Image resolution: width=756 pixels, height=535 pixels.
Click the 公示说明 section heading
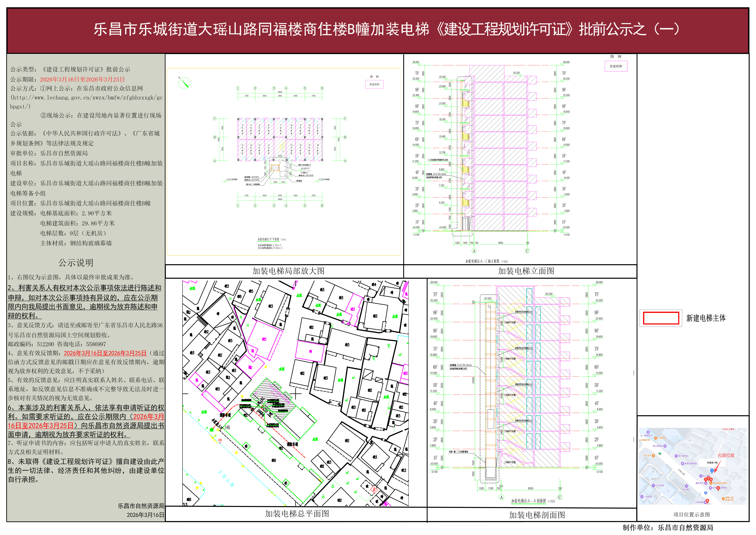(76, 263)
